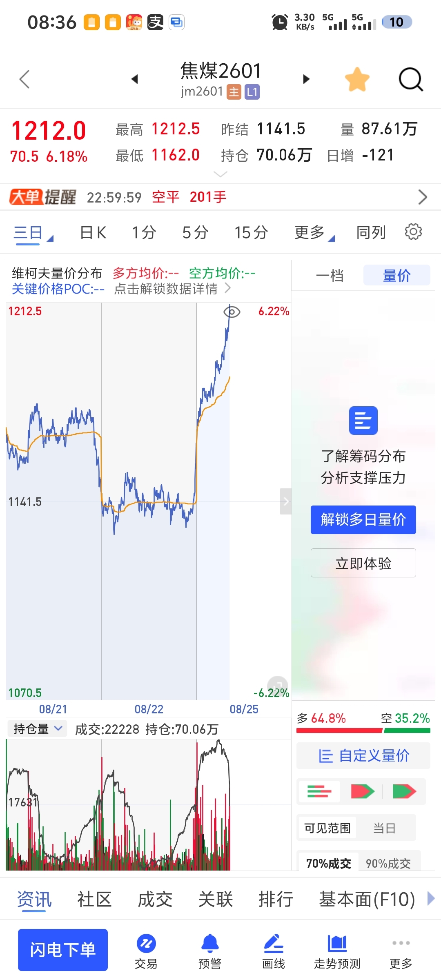This screenshot has height=980, width=441.
Task: Open the 预警 alert bell
Action: [x=210, y=951]
